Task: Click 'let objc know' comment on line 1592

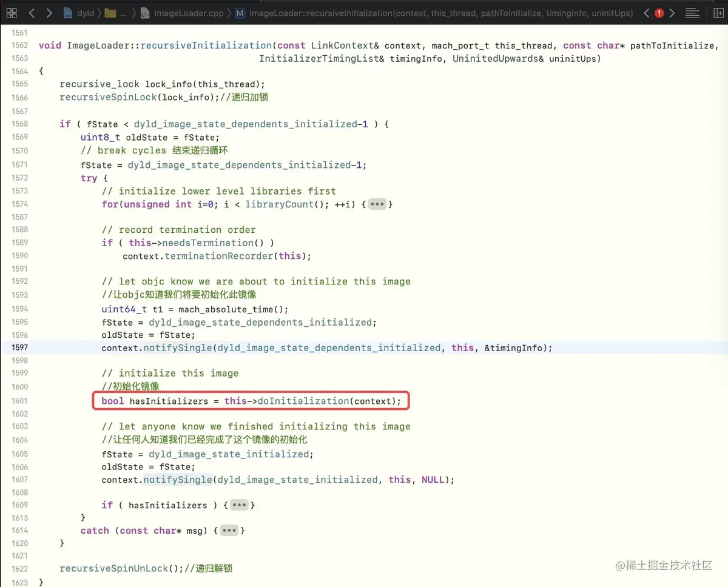Action: coord(256,281)
